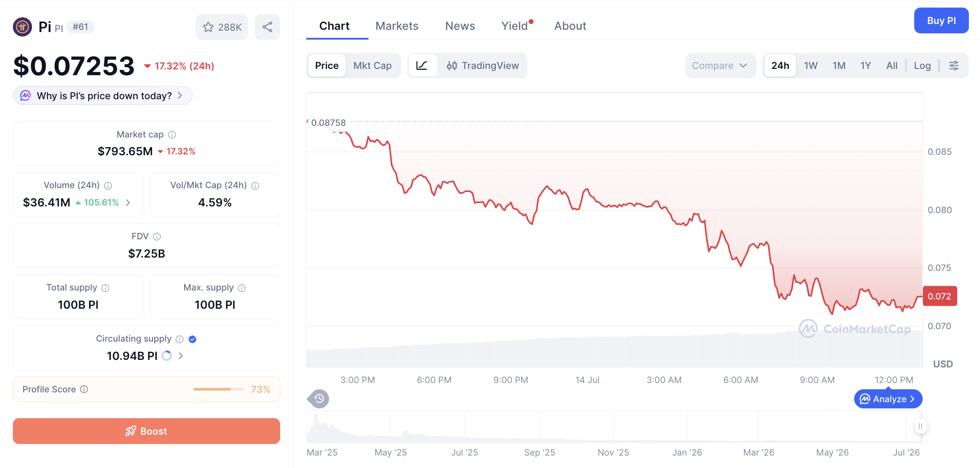Click the historical mini chart overview
980x468 pixels.
[614, 427]
